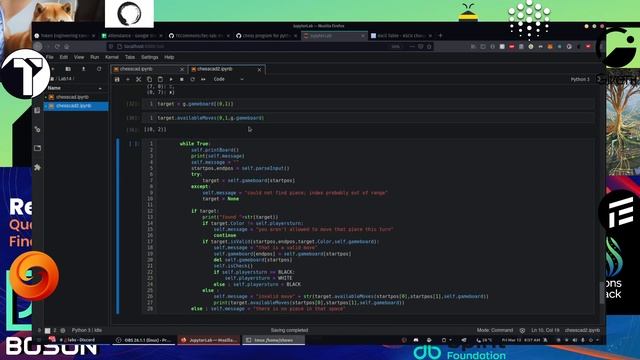Click the Python 3 kernel name in notebook toolbar

point(580,79)
